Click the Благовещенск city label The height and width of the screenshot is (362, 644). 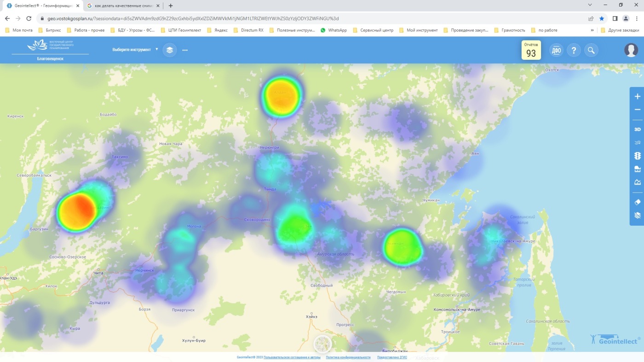click(x=50, y=59)
